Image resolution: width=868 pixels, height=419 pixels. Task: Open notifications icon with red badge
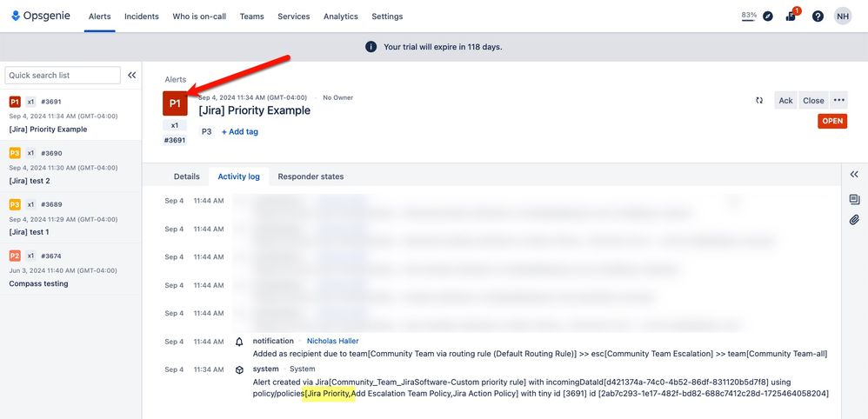coord(791,16)
